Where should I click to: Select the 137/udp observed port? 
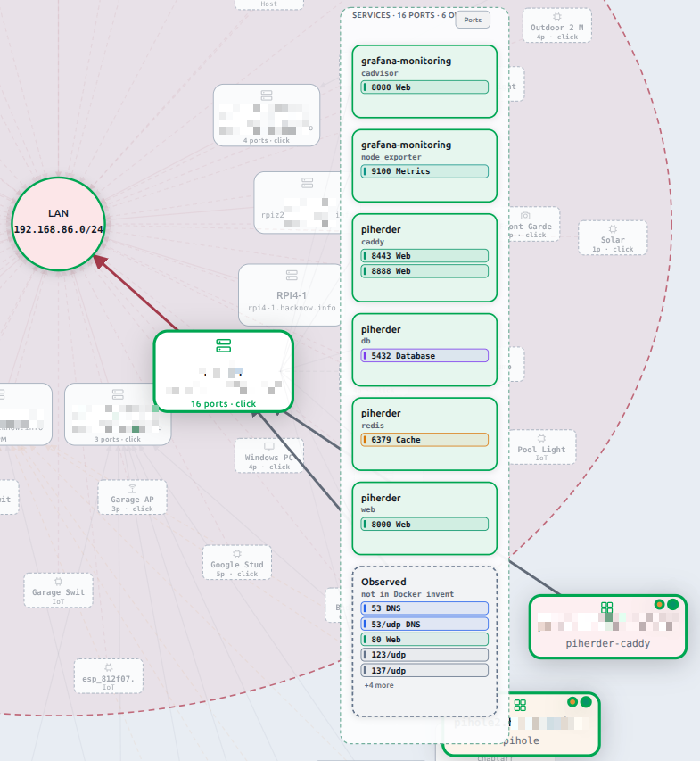pos(424,671)
